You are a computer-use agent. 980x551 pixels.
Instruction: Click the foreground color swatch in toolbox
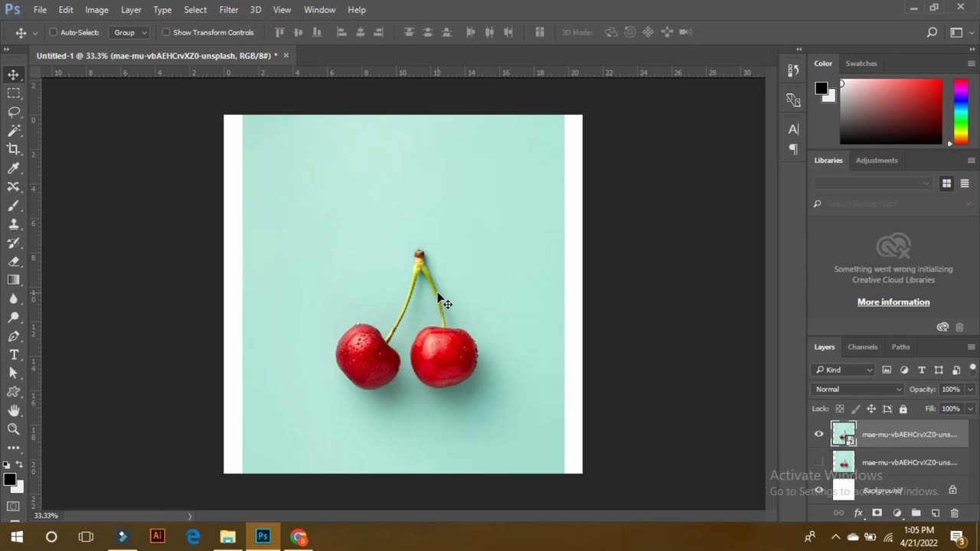(9, 479)
